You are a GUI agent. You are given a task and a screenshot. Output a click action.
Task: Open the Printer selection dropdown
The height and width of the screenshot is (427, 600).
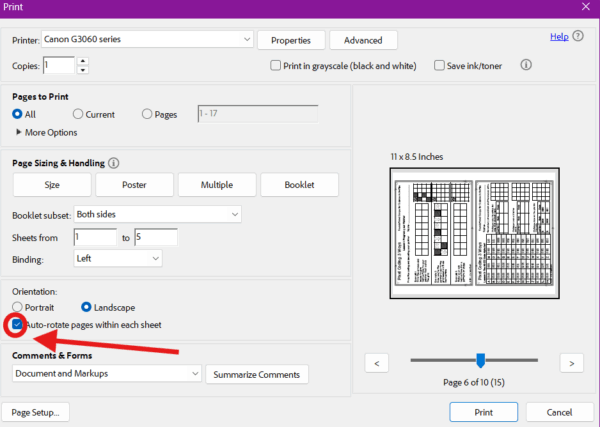click(x=148, y=40)
